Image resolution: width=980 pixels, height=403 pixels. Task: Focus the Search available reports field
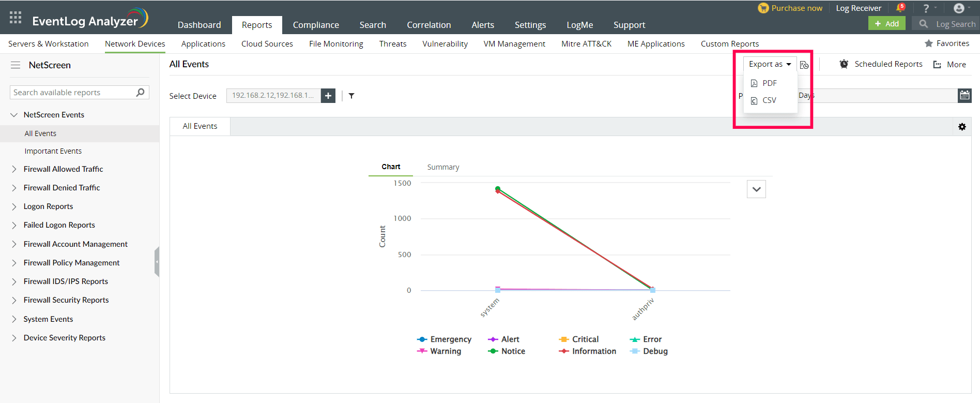coord(80,93)
